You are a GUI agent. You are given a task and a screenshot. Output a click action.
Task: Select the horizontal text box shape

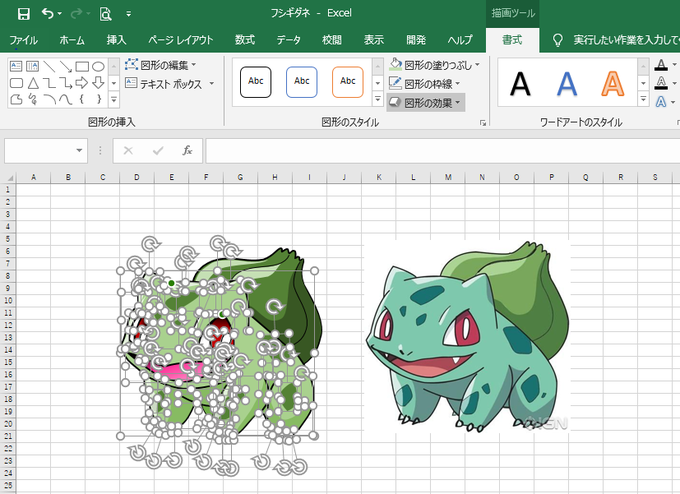(16, 66)
